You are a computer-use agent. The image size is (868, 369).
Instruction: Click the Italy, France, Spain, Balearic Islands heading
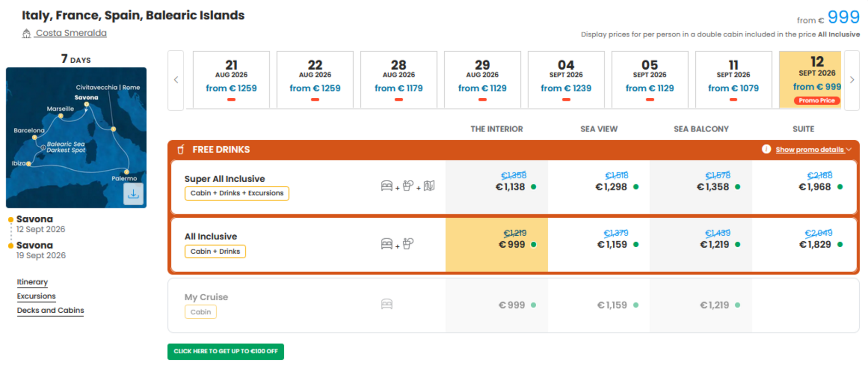pyautogui.click(x=133, y=15)
